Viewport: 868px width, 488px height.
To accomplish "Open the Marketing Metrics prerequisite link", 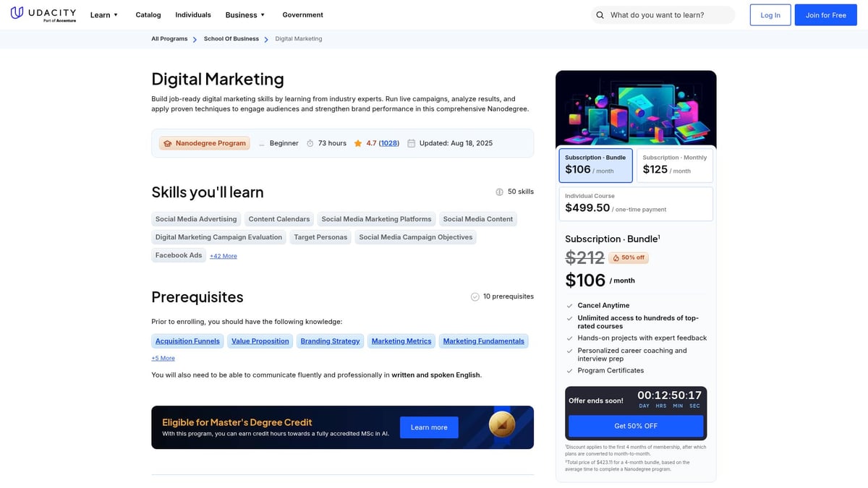I will 401,341.
